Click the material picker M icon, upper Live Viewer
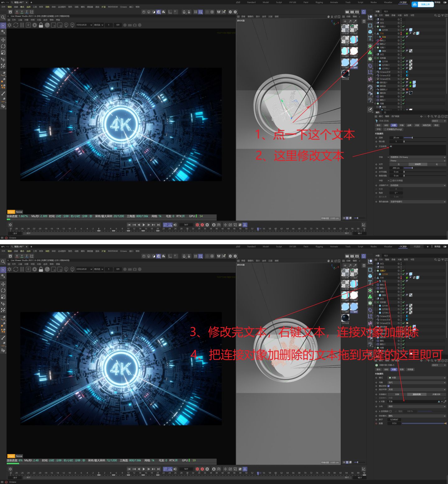This screenshot has height=484, width=448. (x=72, y=25)
